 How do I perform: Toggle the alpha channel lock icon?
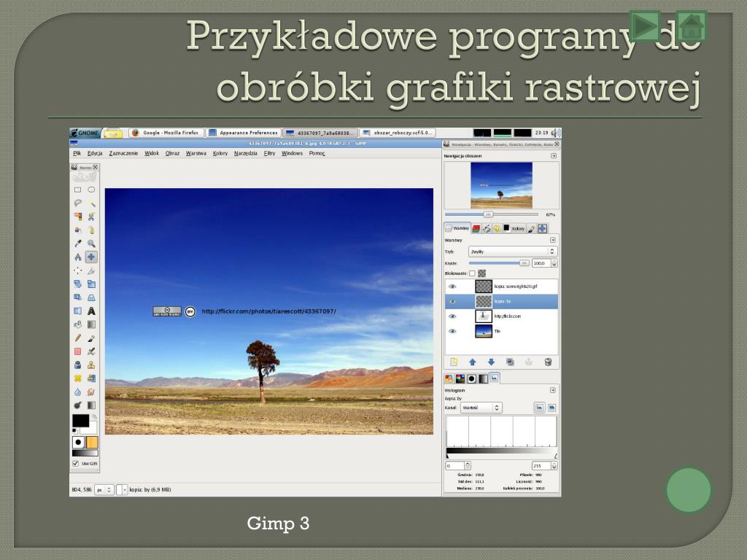481,273
